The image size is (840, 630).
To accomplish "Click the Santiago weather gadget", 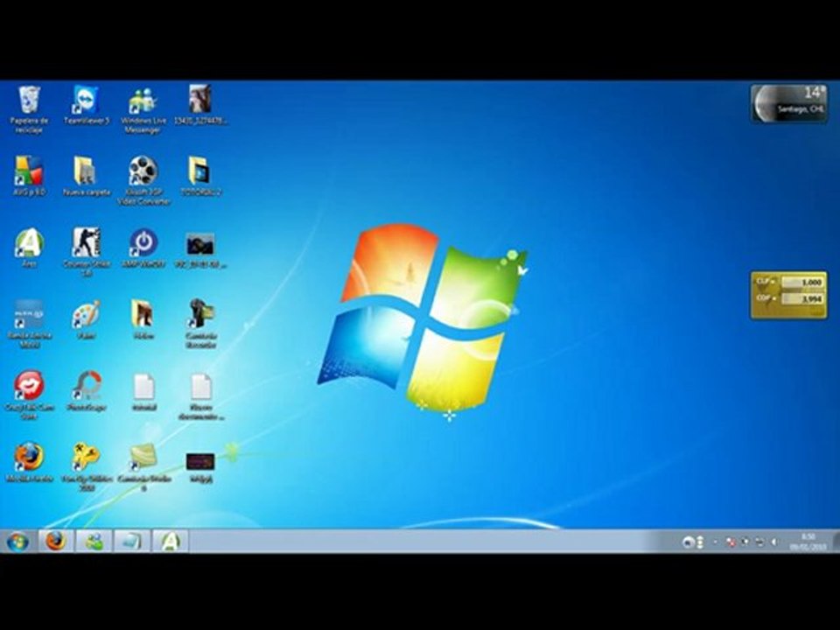I will [x=789, y=104].
